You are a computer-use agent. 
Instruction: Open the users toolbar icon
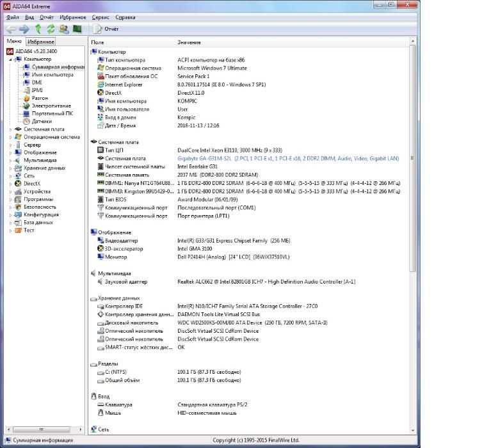pos(64,29)
